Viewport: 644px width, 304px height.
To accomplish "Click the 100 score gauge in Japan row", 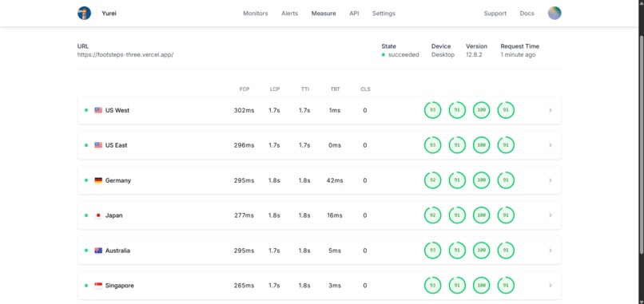I will coord(481,215).
